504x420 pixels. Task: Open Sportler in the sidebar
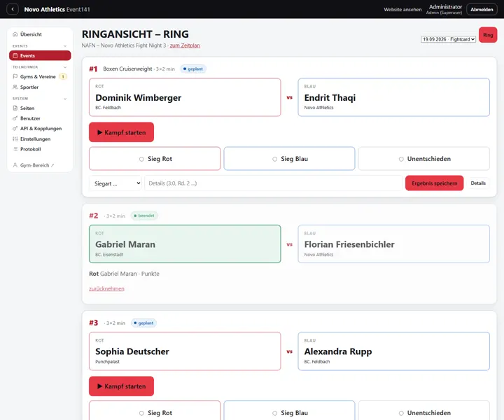tap(40, 87)
